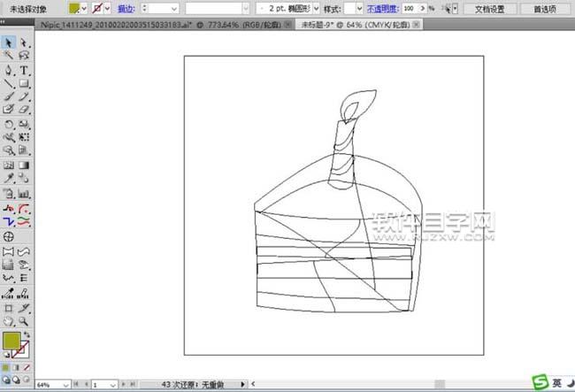The width and height of the screenshot is (575, 392).
Task: Open the stroke color dropdown in control bar
Action: [x=107, y=8]
